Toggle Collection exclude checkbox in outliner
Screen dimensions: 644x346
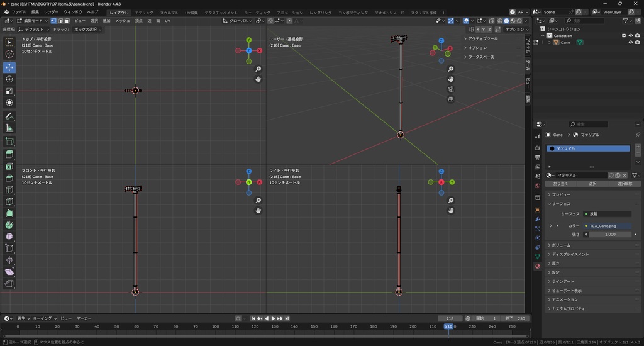click(624, 36)
